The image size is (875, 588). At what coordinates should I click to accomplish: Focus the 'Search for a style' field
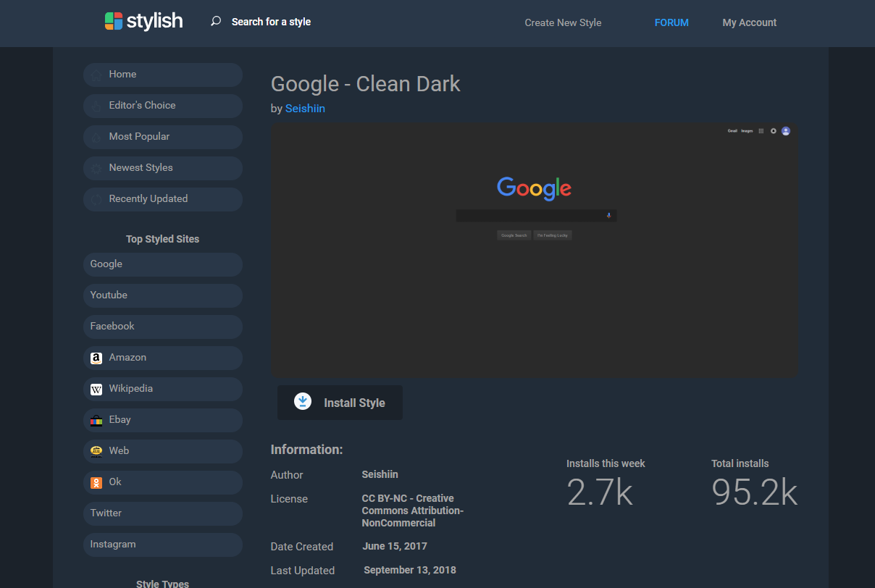271,22
